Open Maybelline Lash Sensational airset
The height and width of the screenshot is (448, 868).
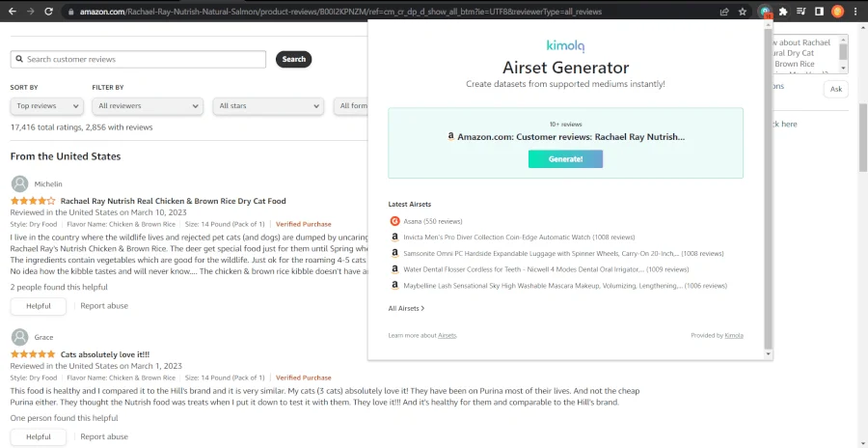point(565,286)
